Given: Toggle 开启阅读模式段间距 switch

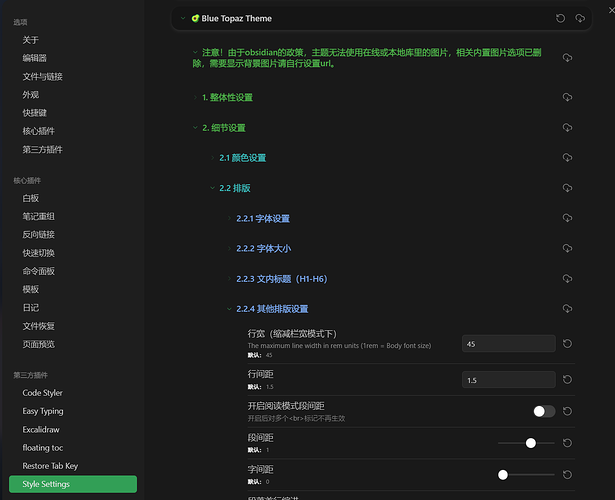Looking at the screenshot, I should coord(544,411).
